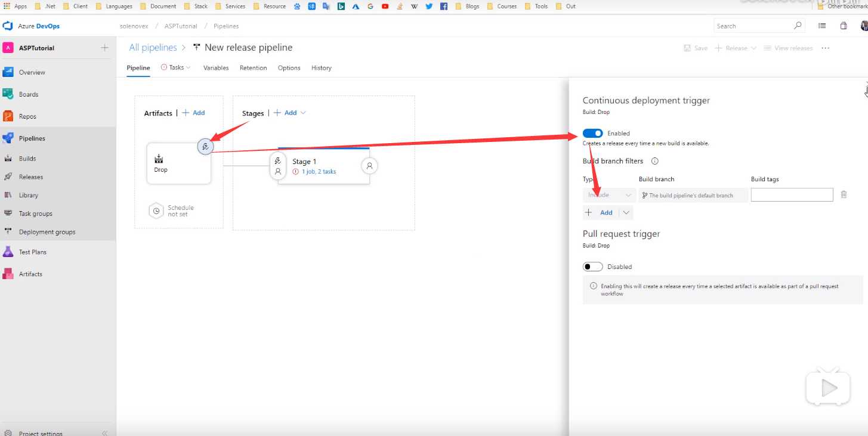Open the Stack bookmarks folder
This screenshot has height=436, width=868.
pos(196,6)
